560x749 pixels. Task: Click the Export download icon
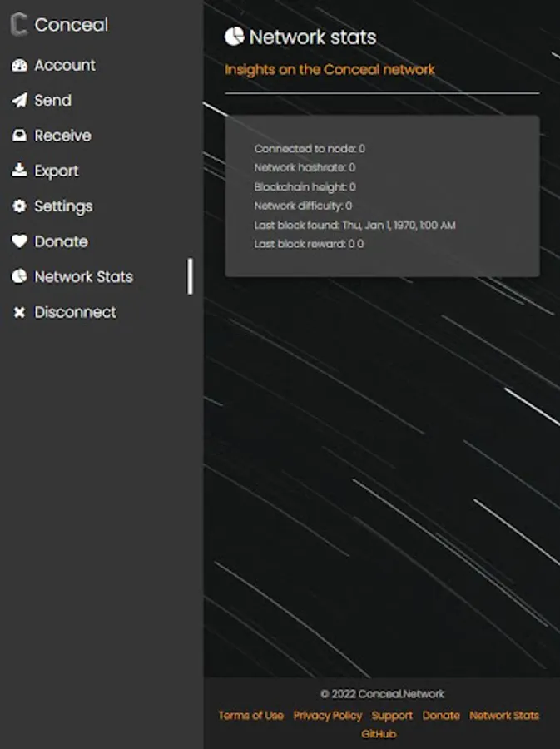(x=19, y=170)
